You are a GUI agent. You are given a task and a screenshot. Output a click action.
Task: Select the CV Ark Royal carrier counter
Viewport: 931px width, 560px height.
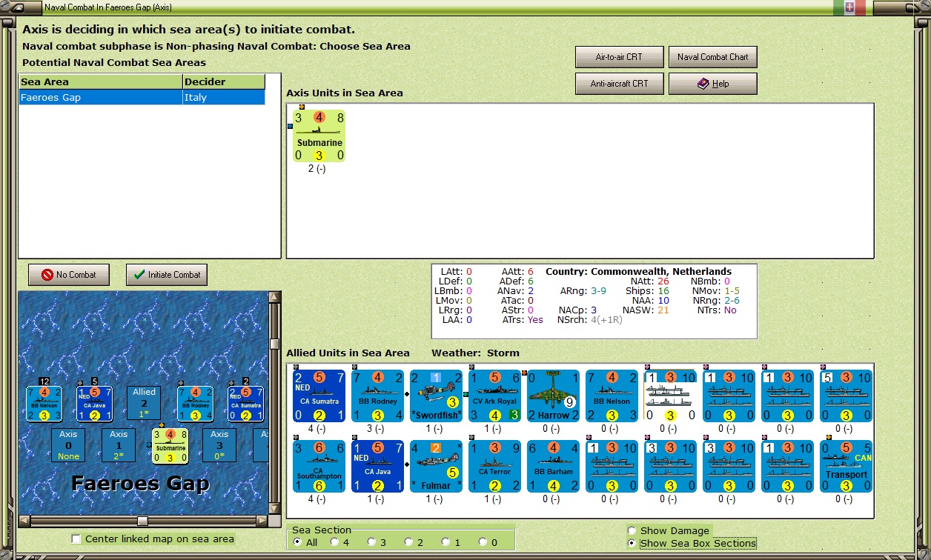495,396
